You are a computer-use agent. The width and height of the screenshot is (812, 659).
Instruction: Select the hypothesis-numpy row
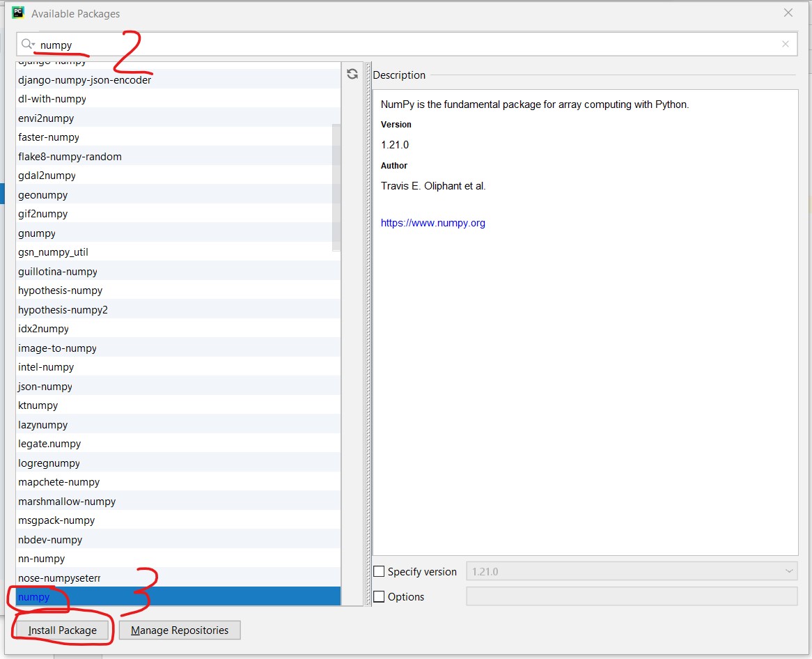tap(178, 290)
